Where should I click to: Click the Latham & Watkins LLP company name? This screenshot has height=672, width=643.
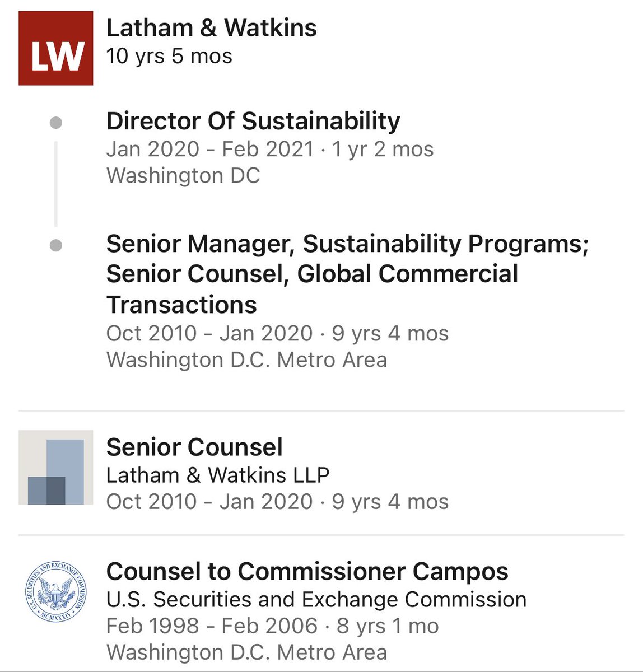(x=218, y=475)
